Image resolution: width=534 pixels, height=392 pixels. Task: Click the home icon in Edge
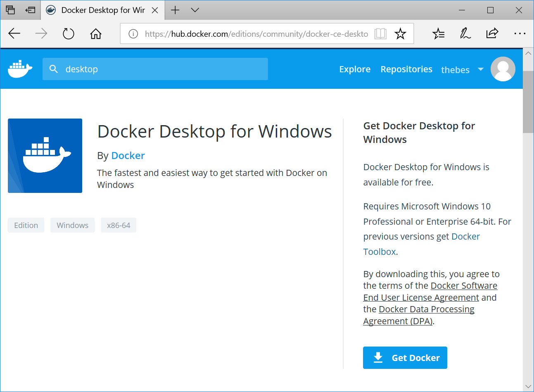pos(95,33)
